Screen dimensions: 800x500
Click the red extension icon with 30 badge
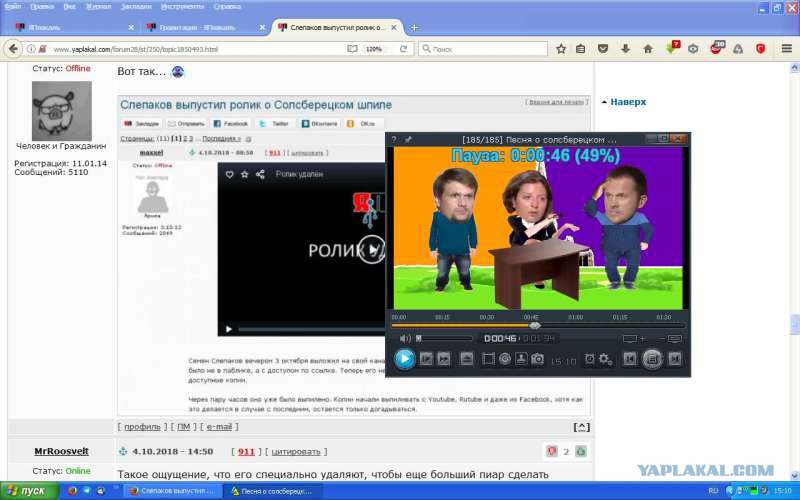pyautogui.click(x=717, y=48)
